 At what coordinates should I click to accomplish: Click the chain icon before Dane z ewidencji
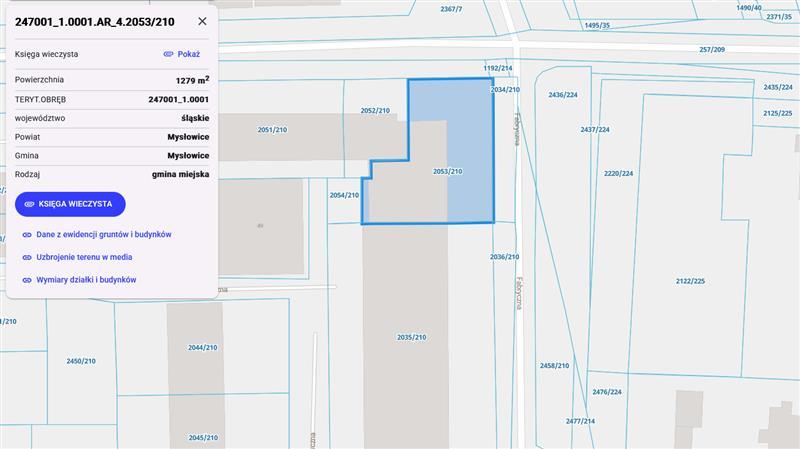coord(26,234)
